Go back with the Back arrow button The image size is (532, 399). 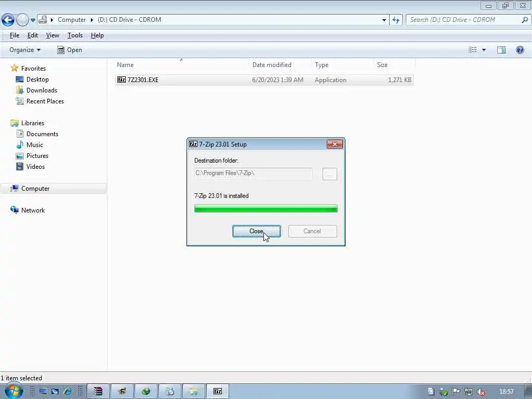tap(8, 20)
